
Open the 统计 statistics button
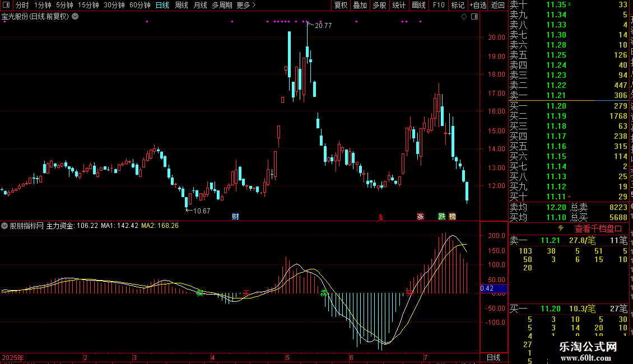click(399, 5)
